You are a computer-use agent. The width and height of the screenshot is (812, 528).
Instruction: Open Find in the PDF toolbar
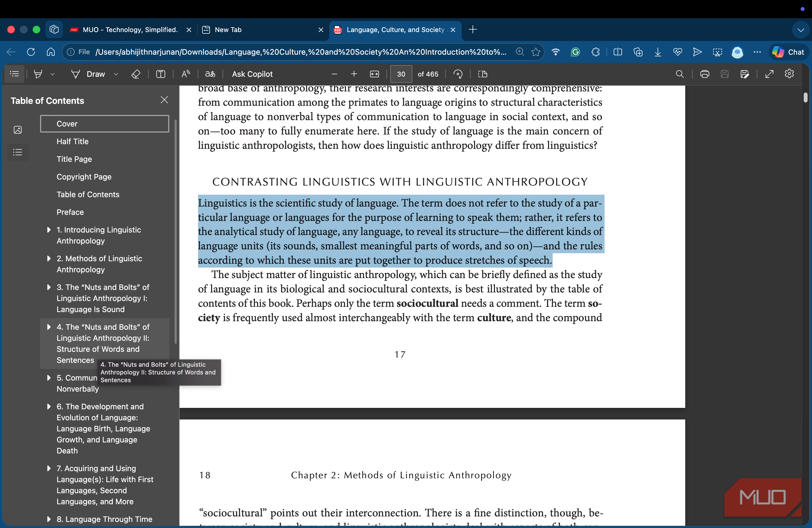pos(680,74)
